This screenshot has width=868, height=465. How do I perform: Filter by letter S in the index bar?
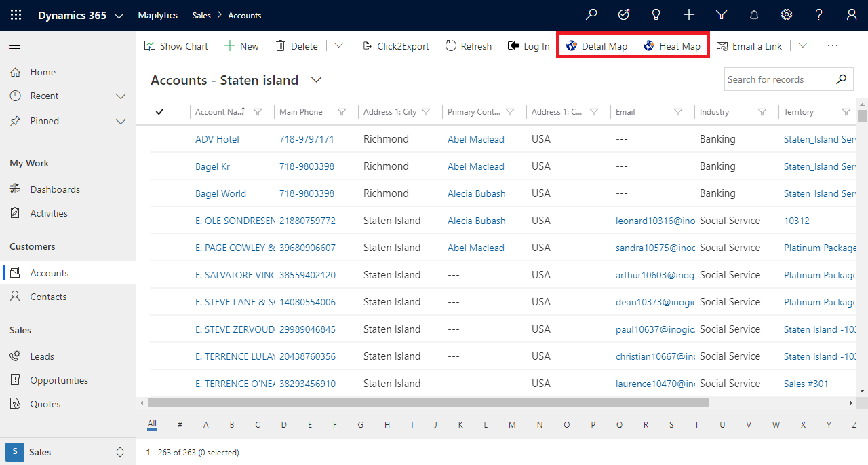tap(671, 424)
